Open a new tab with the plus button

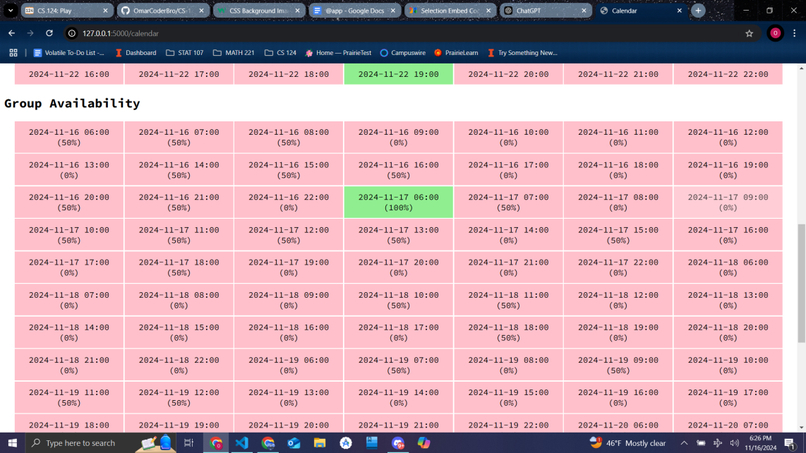698,10
